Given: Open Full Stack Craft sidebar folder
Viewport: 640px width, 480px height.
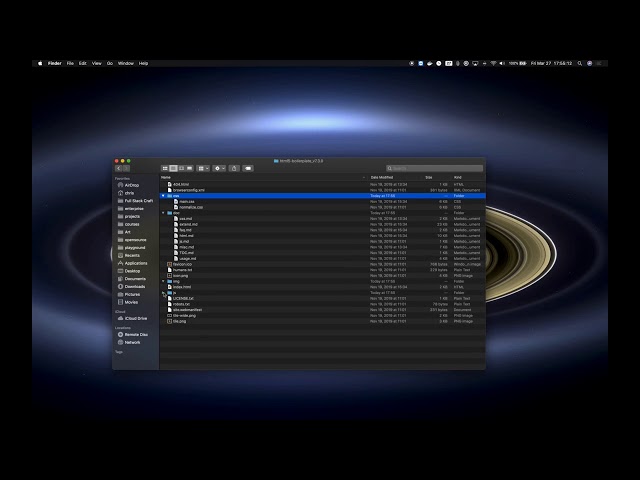Looking at the screenshot, I should pyautogui.click(x=138, y=201).
